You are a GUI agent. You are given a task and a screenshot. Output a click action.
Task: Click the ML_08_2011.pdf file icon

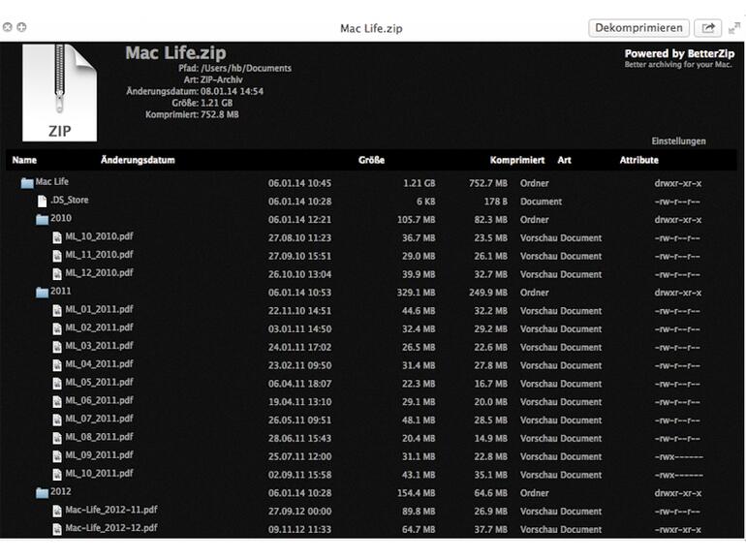57,438
